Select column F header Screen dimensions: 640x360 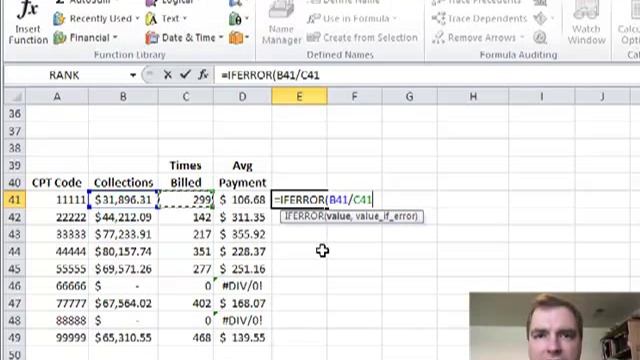coord(354,97)
